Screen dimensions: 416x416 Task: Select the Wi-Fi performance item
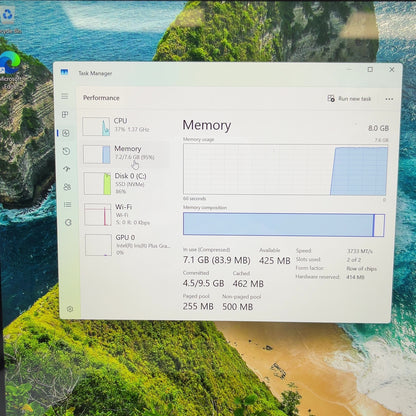click(128, 214)
